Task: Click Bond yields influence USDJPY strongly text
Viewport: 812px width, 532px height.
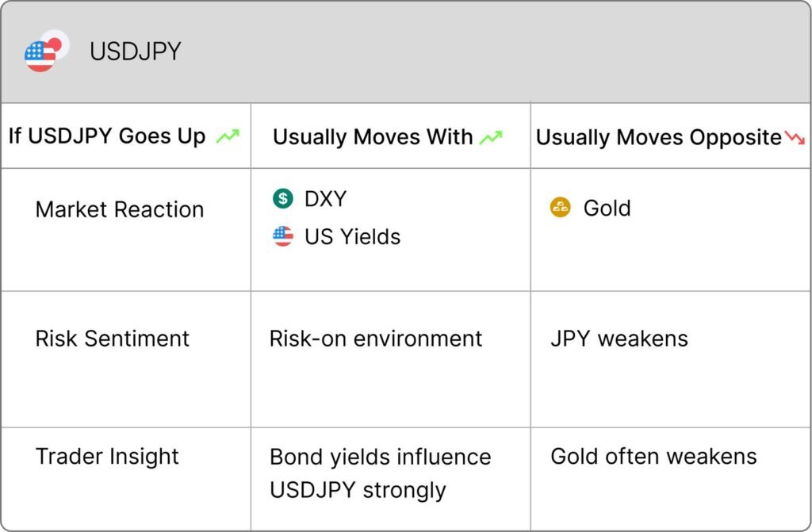Action: click(x=380, y=473)
